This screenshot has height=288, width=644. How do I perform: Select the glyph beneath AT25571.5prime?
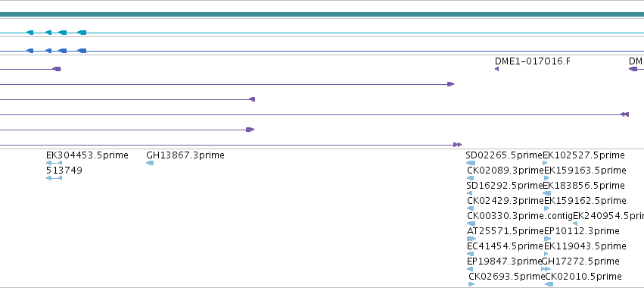(471, 239)
